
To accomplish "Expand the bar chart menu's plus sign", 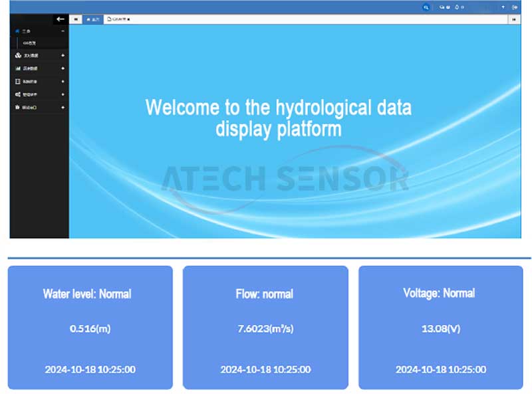I will tap(63, 68).
